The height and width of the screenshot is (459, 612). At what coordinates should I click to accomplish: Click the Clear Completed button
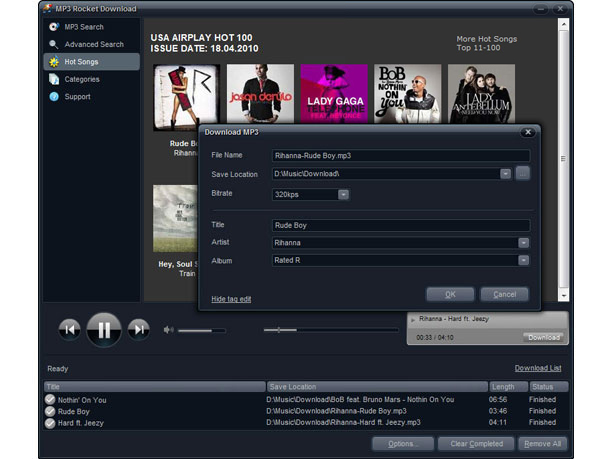477,444
